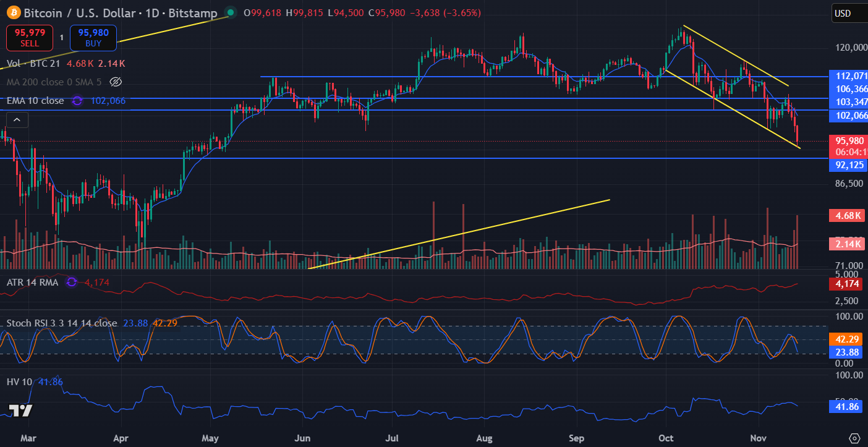Click the green market status dot
This screenshot has height=447, width=868.
click(231, 12)
